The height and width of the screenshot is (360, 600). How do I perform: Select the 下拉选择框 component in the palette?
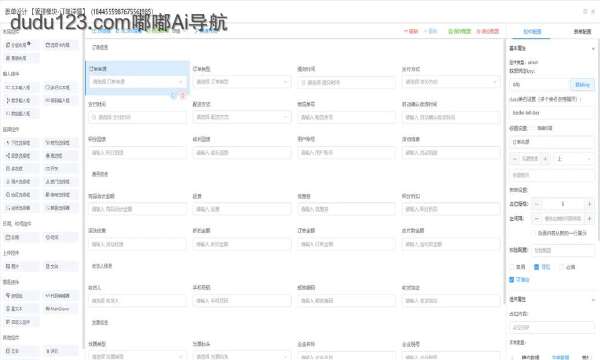tap(18, 143)
